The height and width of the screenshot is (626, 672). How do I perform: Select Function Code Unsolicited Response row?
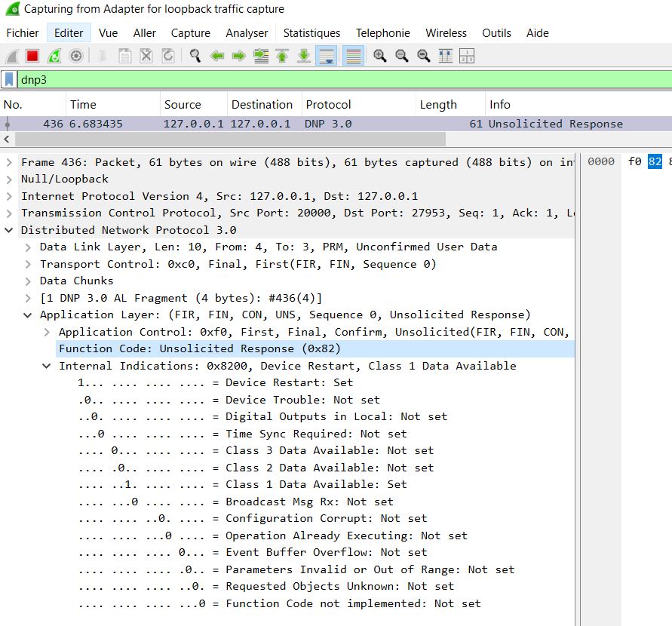[x=315, y=348]
